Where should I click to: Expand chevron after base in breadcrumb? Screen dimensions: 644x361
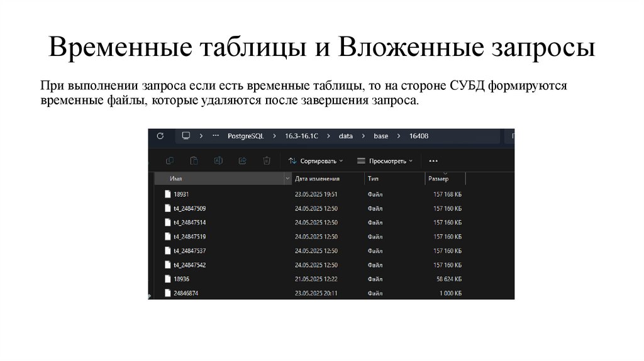(398, 136)
